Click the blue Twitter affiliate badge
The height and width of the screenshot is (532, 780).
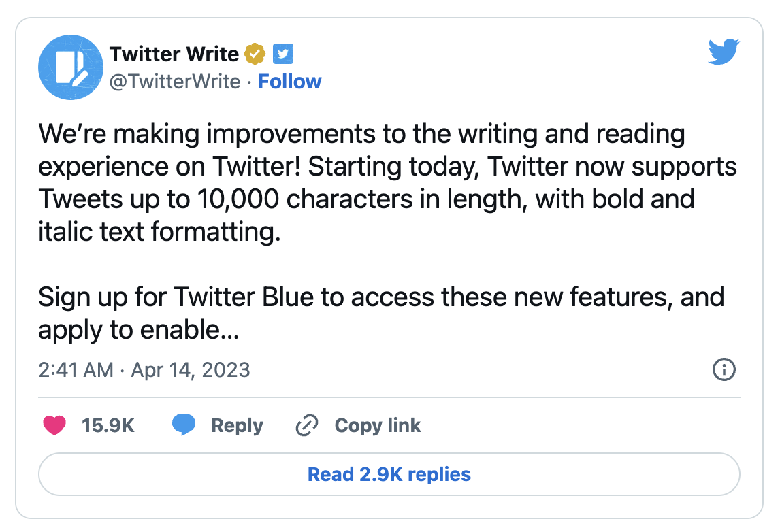point(282,54)
